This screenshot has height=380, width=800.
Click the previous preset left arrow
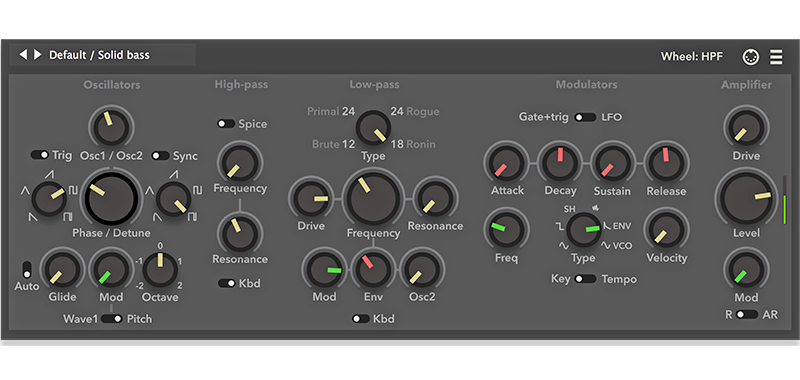pos(23,55)
